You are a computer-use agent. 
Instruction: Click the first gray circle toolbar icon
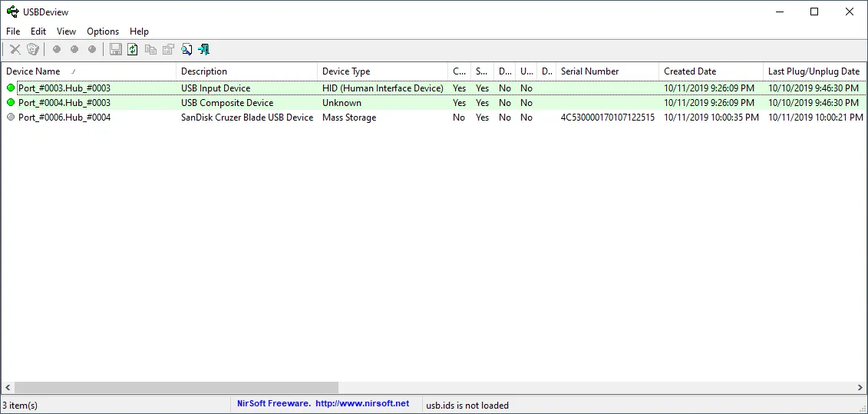(56, 49)
